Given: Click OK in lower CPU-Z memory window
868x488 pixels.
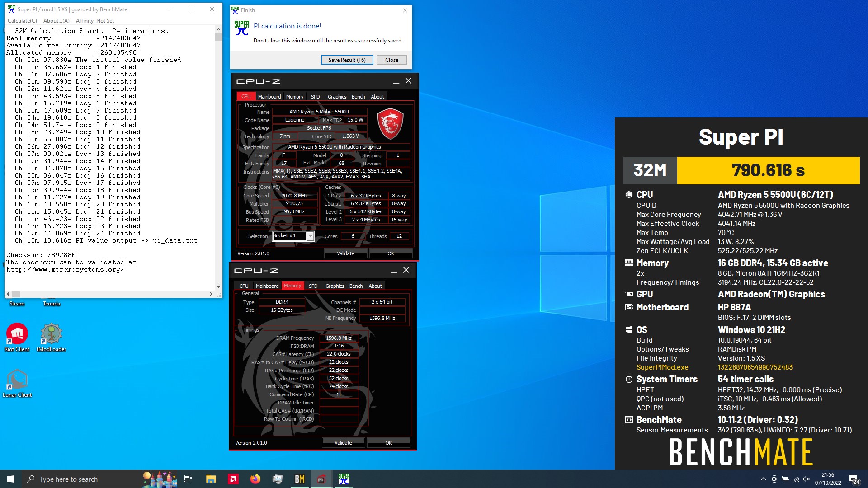Looking at the screenshot, I should (389, 443).
